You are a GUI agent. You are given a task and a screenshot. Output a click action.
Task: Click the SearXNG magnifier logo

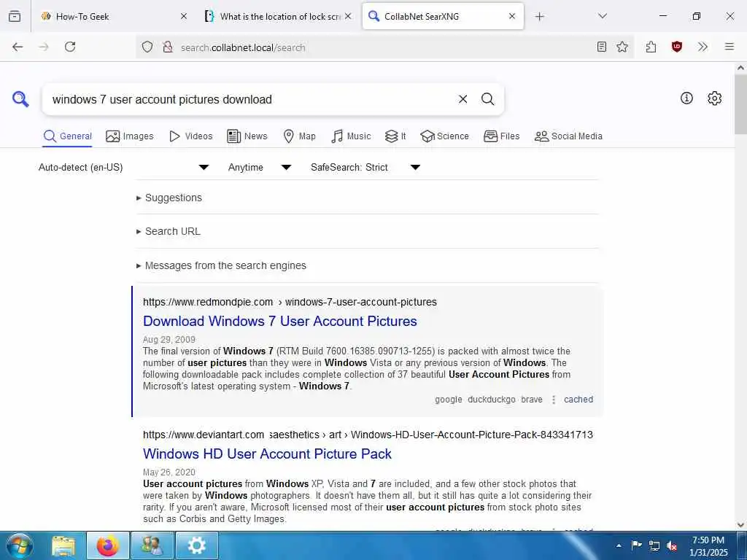tap(20, 99)
